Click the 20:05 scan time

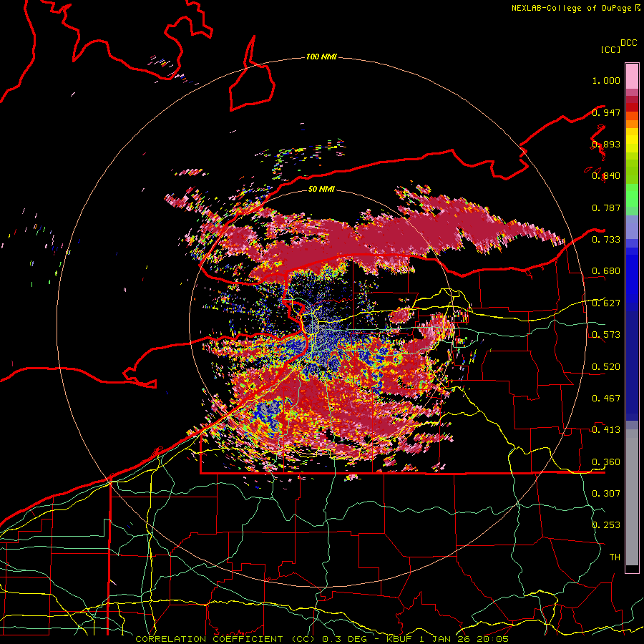[x=492, y=639]
